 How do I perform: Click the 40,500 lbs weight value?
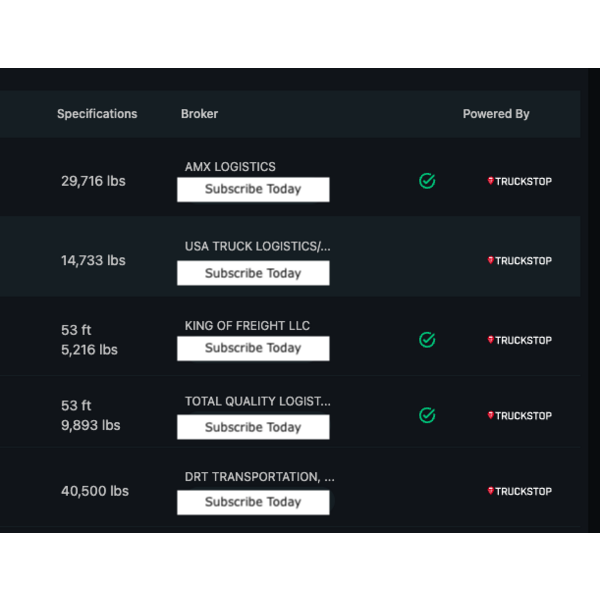pyautogui.click(x=95, y=491)
